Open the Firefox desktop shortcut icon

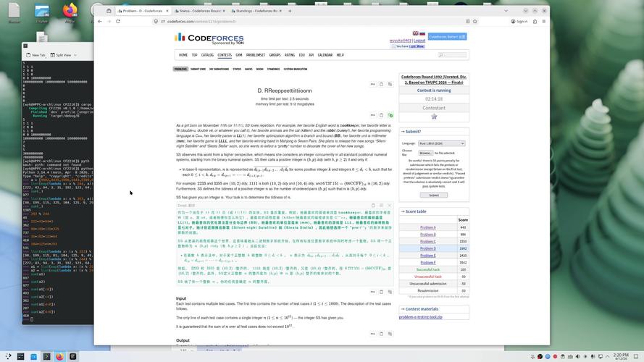pyautogui.click(x=70, y=13)
